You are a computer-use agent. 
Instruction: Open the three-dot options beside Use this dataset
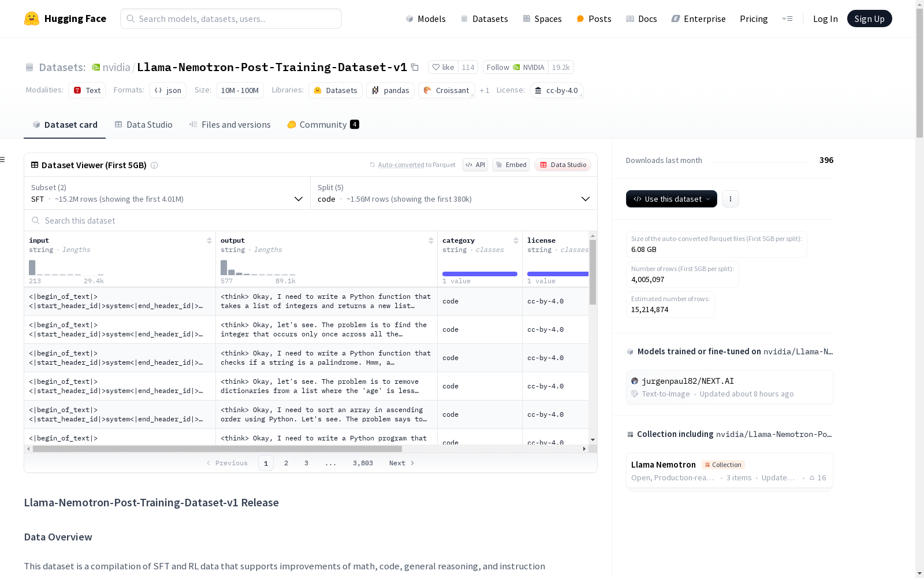point(731,199)
